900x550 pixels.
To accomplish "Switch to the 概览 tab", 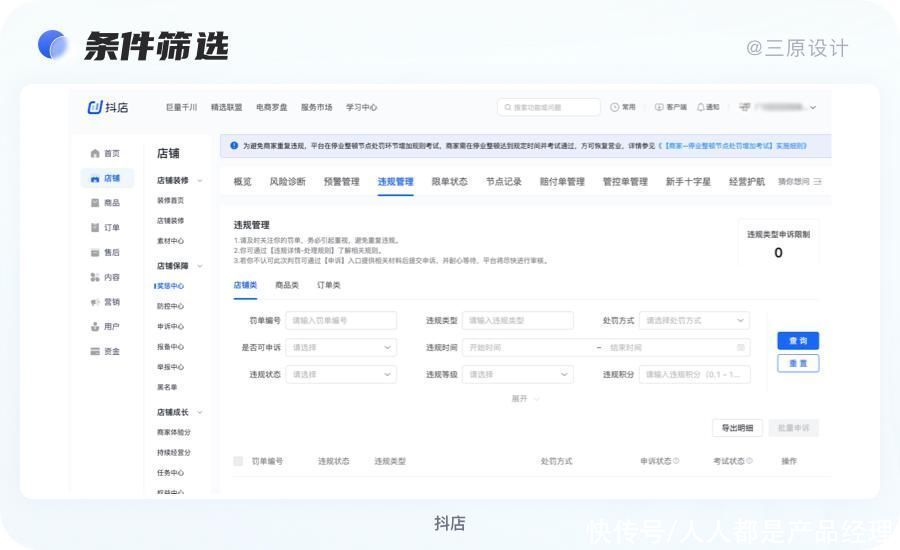I will [x=242, y=181].
